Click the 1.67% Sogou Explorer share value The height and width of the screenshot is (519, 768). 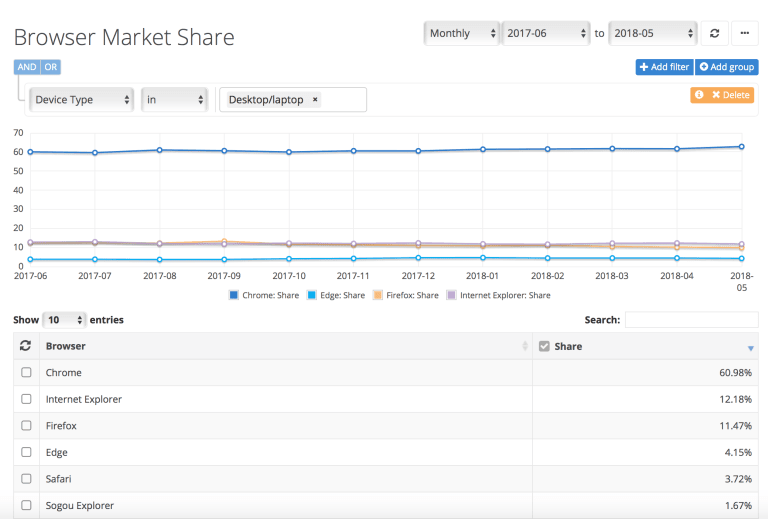(x=738, y=505)
